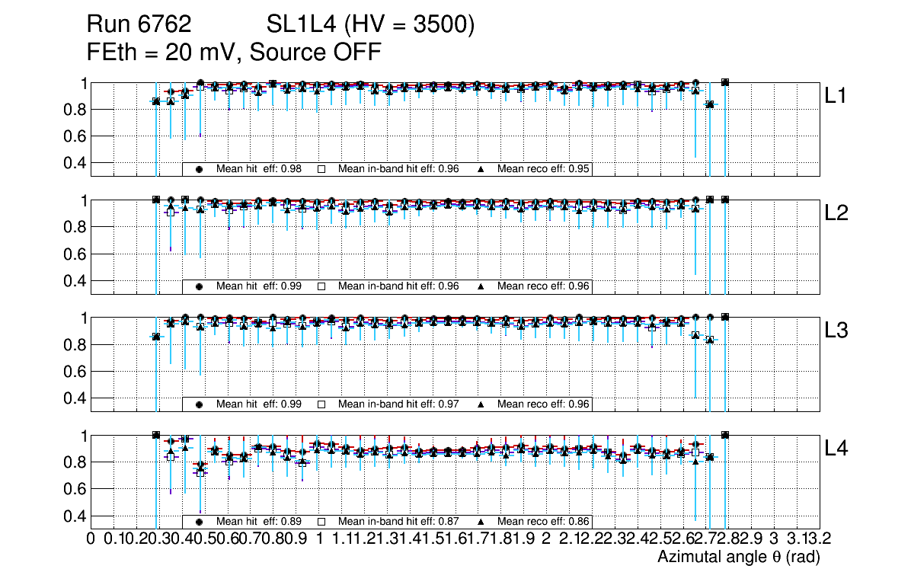The width and height of the screenshot is (911, 588).
Task: Click the filled circle legend marker in panel L1
Action: (200, 169)
